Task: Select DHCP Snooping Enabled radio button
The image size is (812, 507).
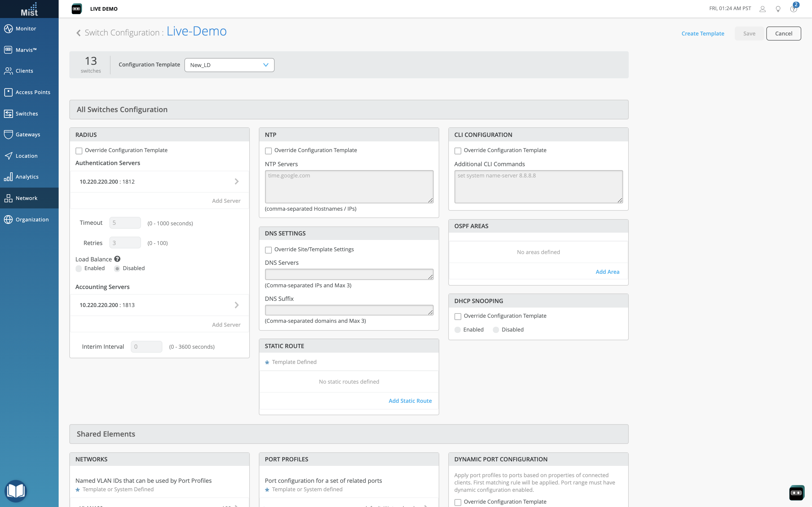Action: 458,330
